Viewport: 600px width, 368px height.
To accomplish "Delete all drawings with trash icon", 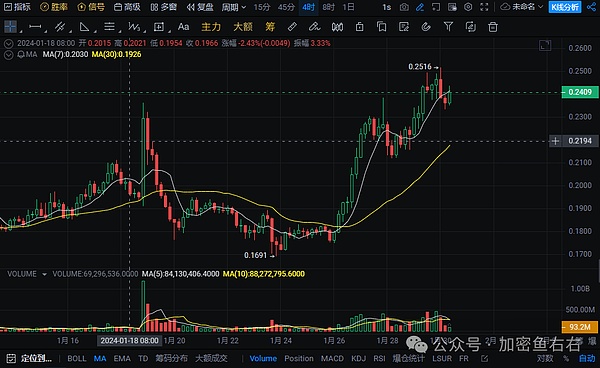I will (x=493, y=27).
